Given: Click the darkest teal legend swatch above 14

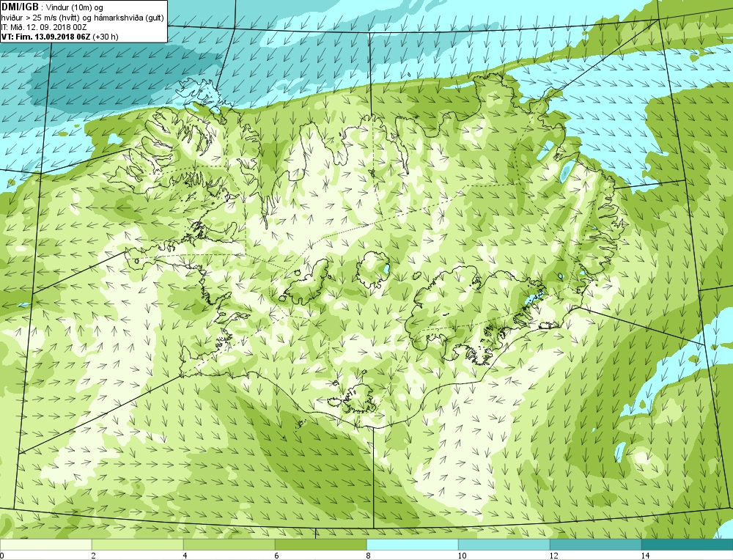Looking at the screenshot, I should 688,545.
